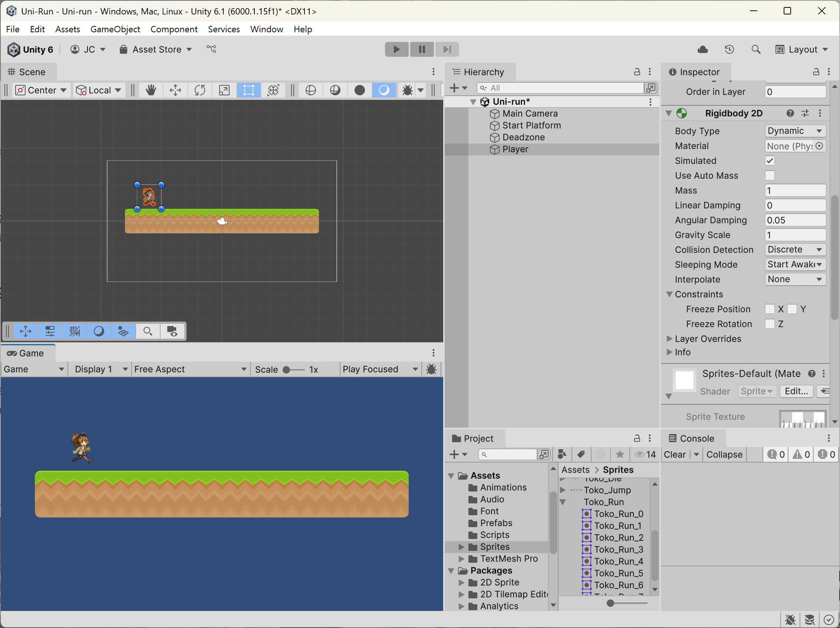This screenshot has height=628, width=840.
Task: Select the Move tool in Scene toolbar
Action: 175,90
